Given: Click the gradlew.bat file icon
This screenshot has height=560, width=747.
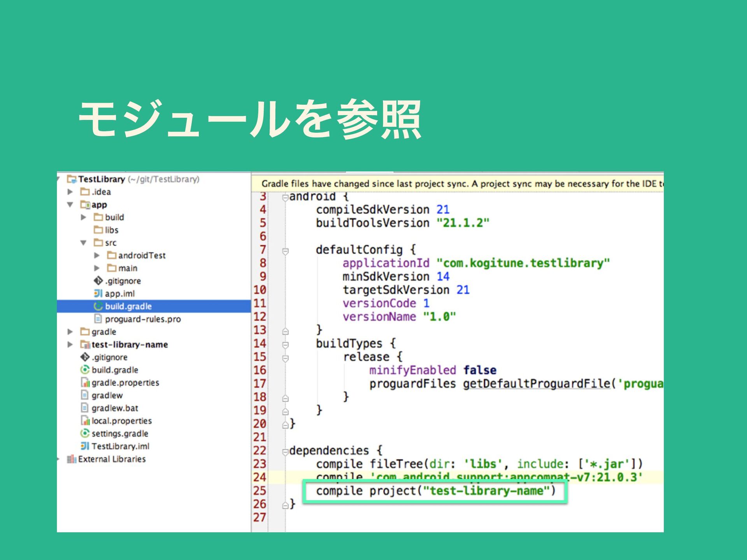Looking at the screenshot, I should 85,408.
